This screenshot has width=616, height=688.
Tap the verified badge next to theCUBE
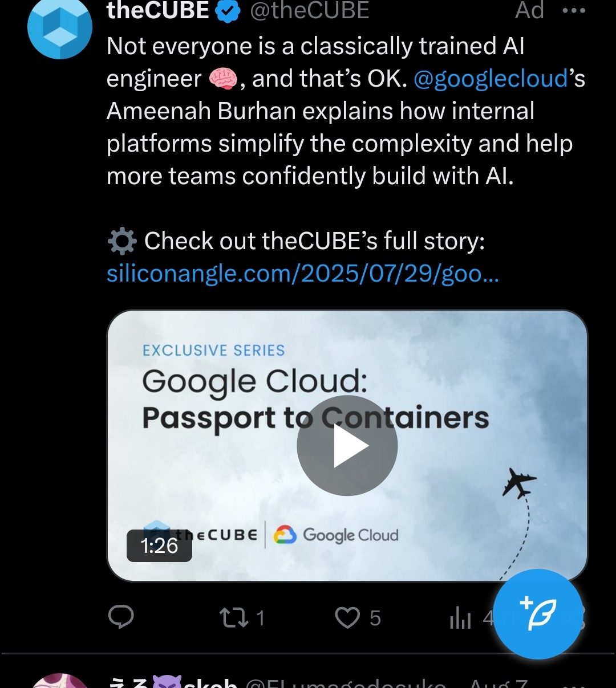pyautogui.click(x=228, y=11)
